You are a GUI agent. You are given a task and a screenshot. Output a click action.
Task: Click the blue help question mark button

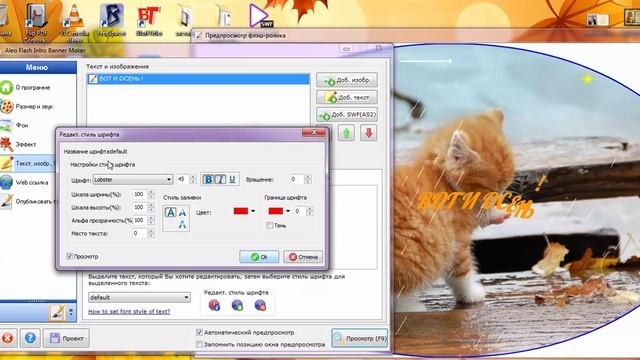(x=30, y=338)
